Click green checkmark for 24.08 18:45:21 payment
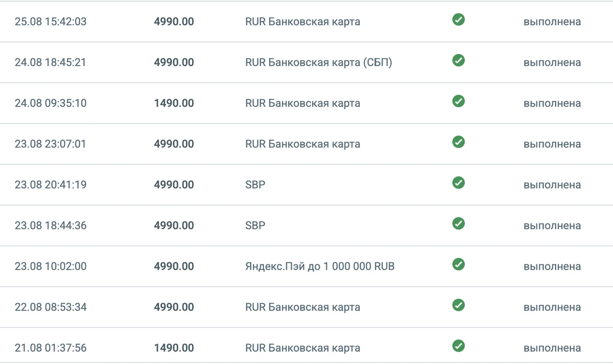This screenshot has height=364, width=613. pos(459,60)
